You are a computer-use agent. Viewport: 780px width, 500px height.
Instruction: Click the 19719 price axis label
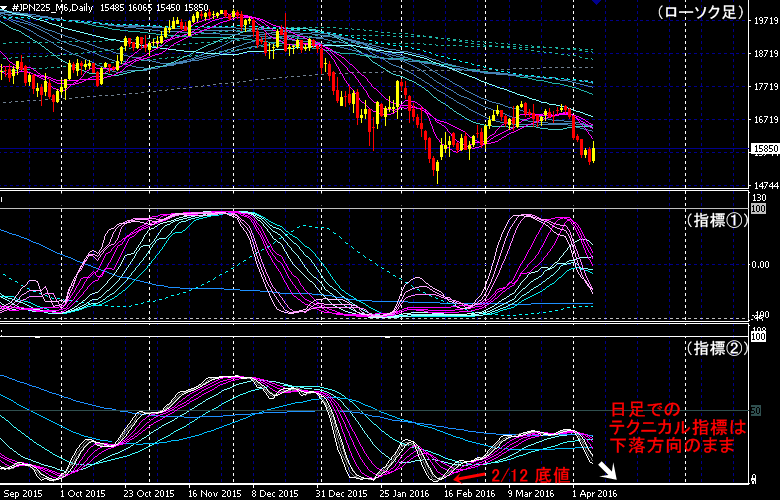[766, 21]
